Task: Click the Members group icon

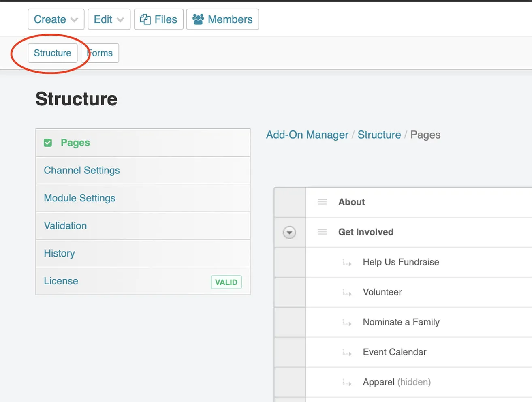Action: click(x=198, y=19)
